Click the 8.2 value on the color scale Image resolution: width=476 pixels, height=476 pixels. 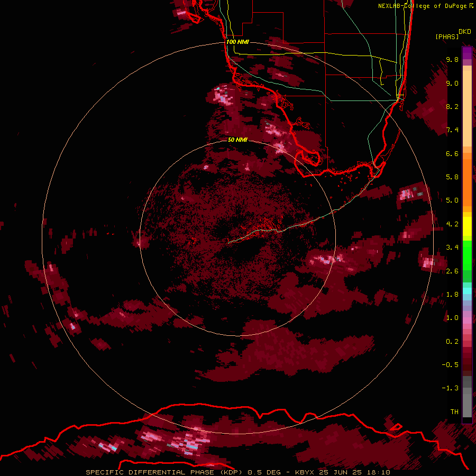click(452, 106)
